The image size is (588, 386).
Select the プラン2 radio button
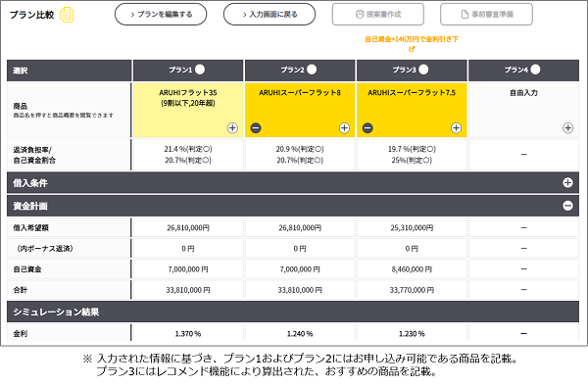312,70
